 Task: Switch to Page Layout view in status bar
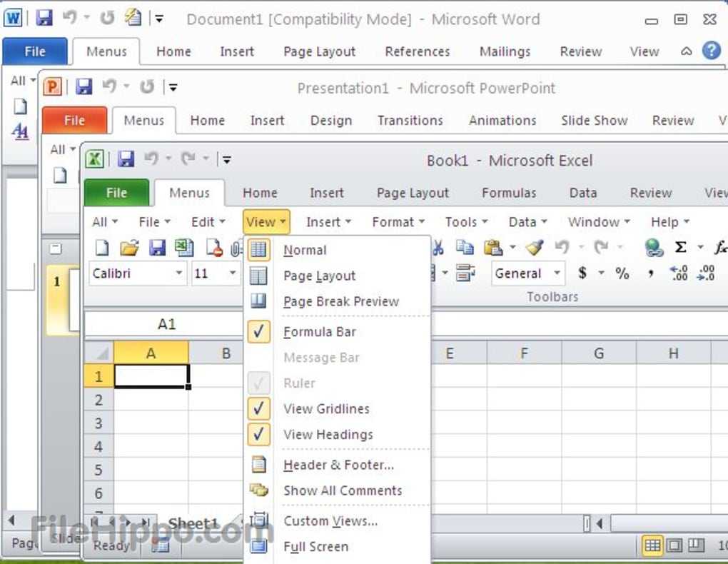(x=674, y=546)
